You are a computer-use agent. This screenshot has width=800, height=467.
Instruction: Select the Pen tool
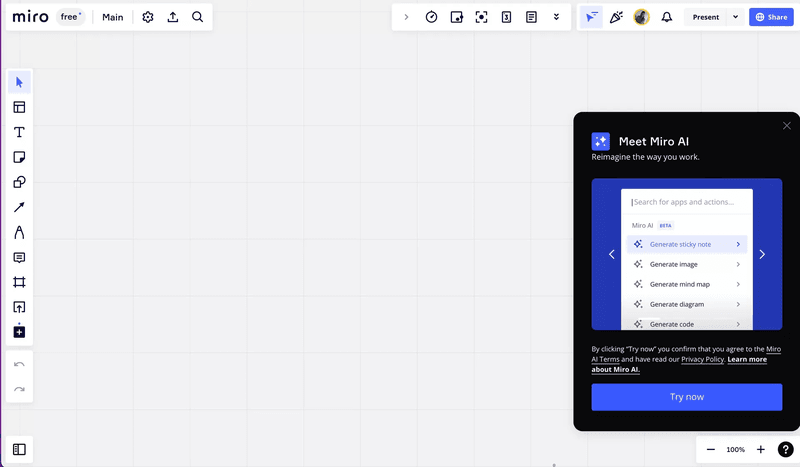pos(19,232)
